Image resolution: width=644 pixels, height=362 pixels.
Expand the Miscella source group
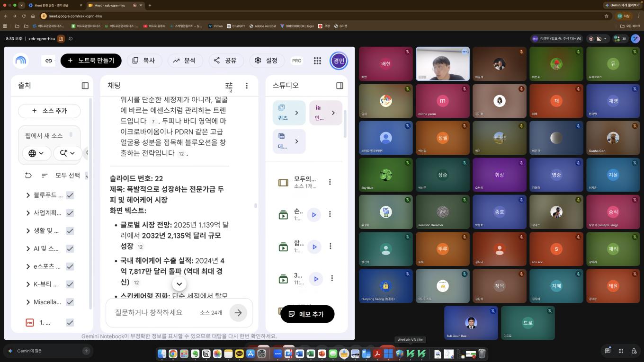28,302
